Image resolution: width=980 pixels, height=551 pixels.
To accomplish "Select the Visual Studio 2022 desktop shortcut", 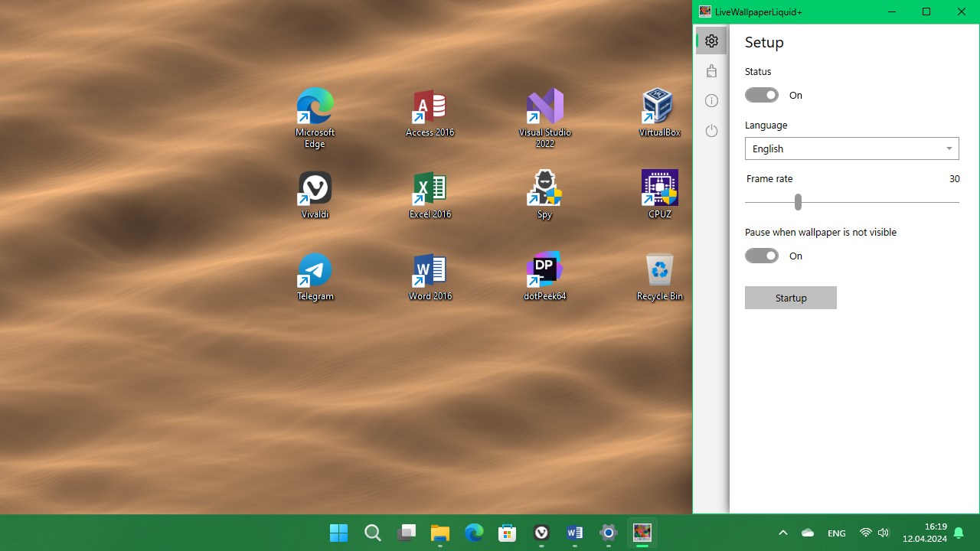I will coord(544,118).
